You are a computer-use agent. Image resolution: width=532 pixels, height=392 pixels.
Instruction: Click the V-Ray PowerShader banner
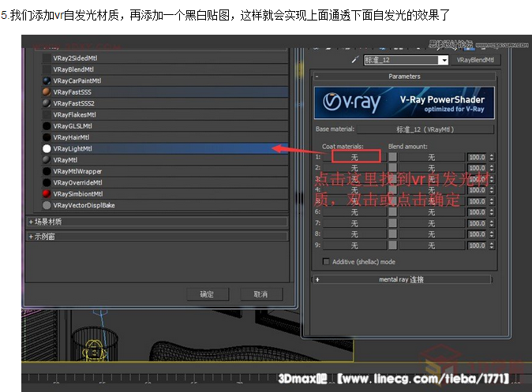coord(404,103)
